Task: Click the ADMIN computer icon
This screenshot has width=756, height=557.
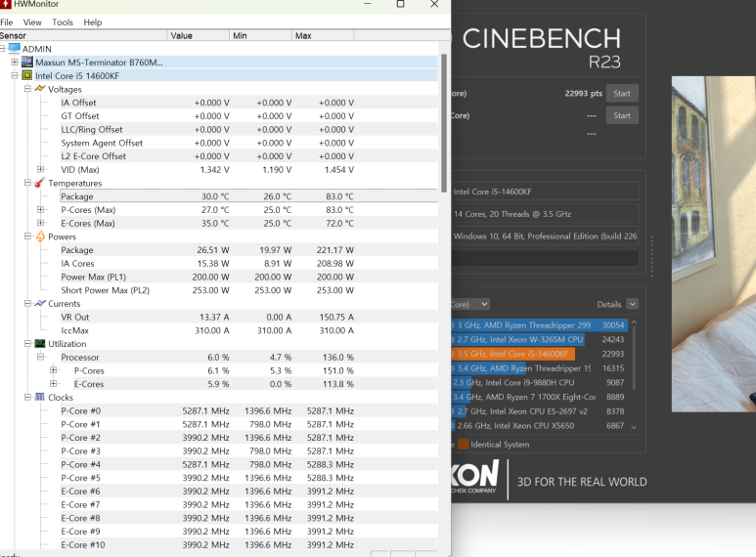Action: pos(15,49)
